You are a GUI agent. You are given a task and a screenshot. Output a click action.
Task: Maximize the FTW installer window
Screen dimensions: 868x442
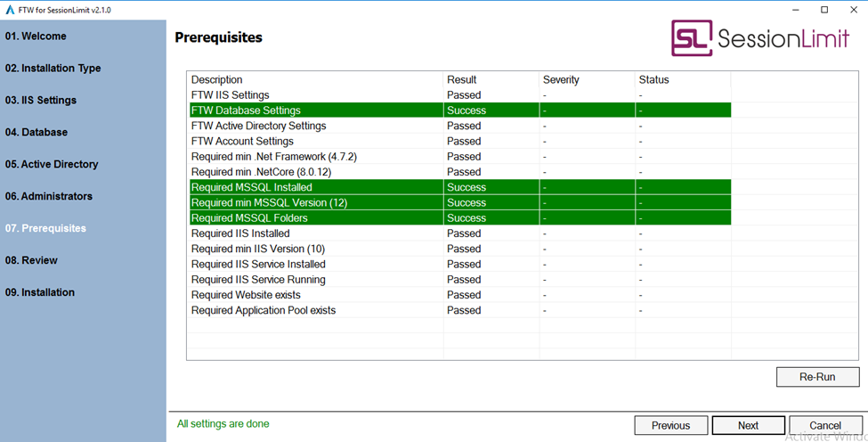click(x=824, y=10)
